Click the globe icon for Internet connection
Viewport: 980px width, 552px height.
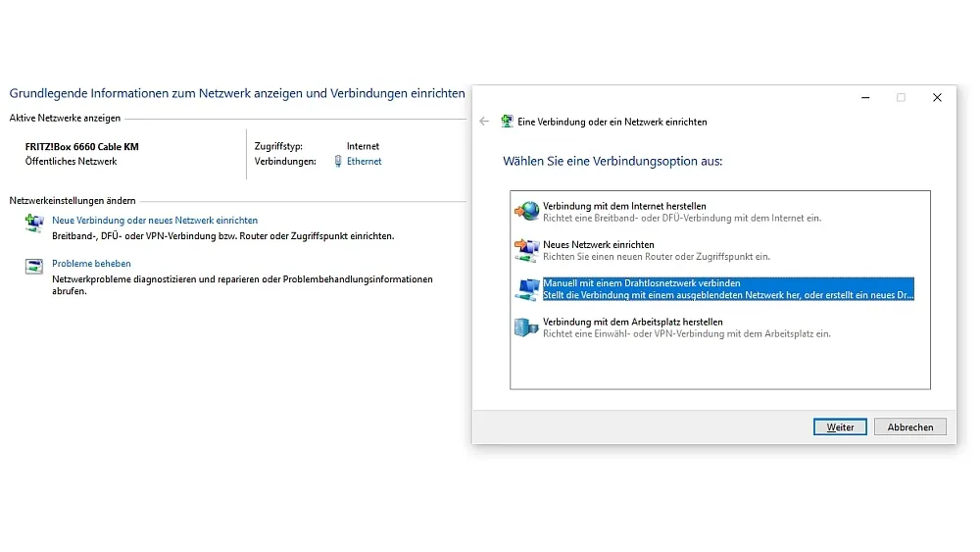point(526,211)
